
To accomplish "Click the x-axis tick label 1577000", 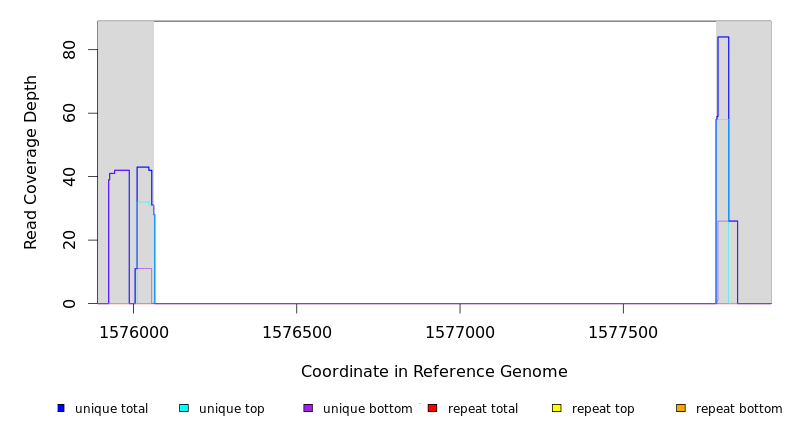I will [460, 332].
